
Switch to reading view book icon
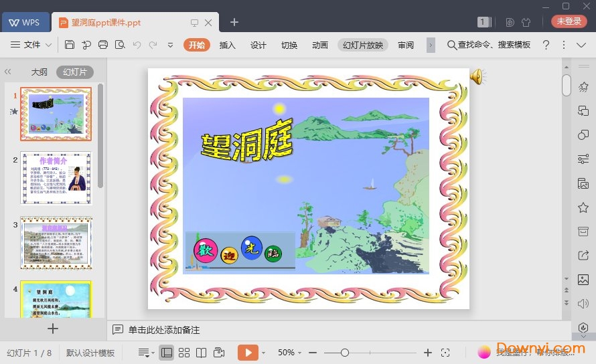click(201, 353)
